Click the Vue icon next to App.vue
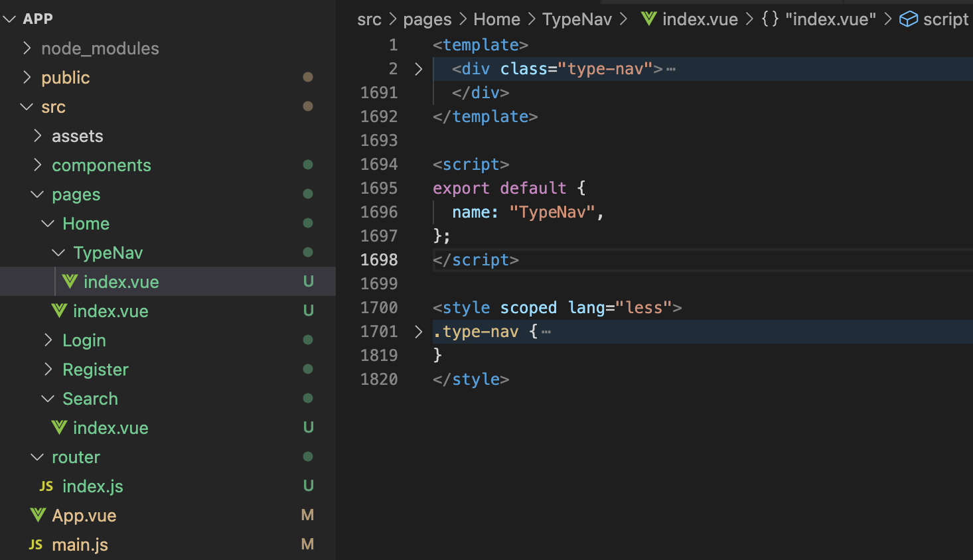973x560 pixels. [x=38, y=516]
